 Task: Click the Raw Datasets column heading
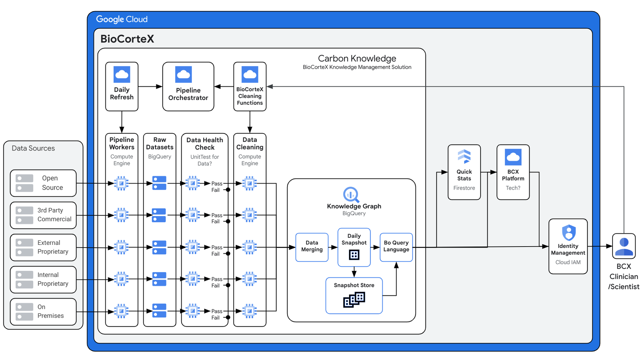[160, 143]
